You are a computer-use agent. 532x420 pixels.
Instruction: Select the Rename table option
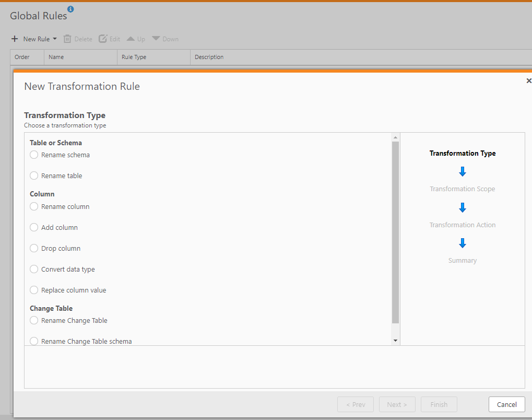tap(34, 176)
